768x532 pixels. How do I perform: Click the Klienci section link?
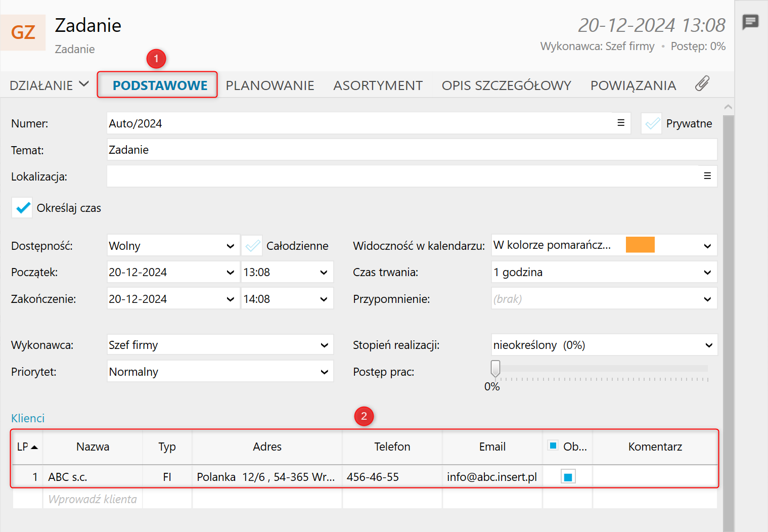[28, 418]
